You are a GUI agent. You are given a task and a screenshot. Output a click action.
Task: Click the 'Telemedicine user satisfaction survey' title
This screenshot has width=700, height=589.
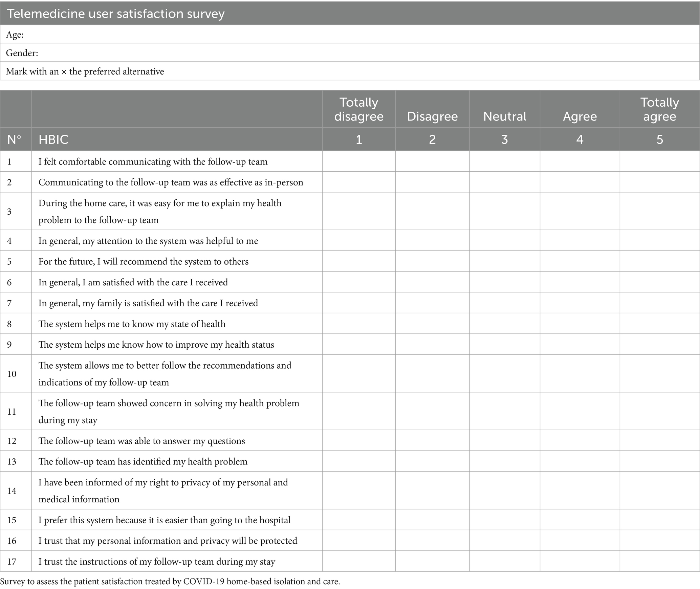click(116, 14)
